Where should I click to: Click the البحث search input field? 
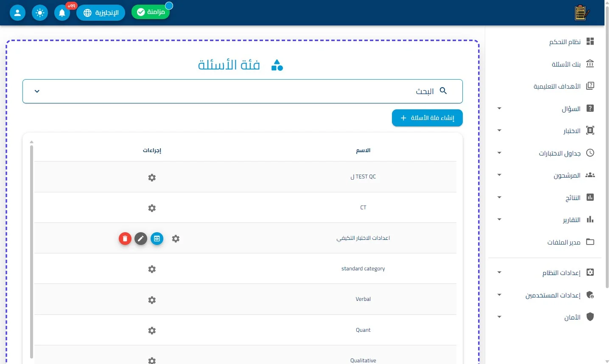click(x=242, y=91)
